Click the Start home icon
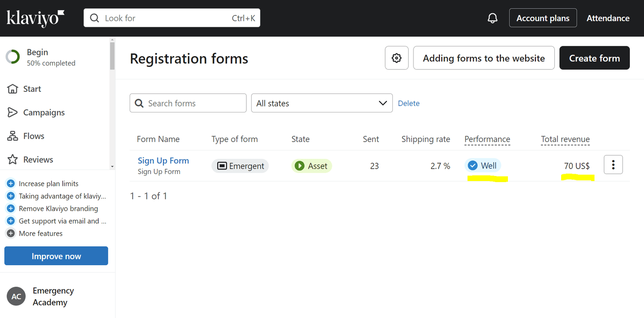 tap(13, 89)
